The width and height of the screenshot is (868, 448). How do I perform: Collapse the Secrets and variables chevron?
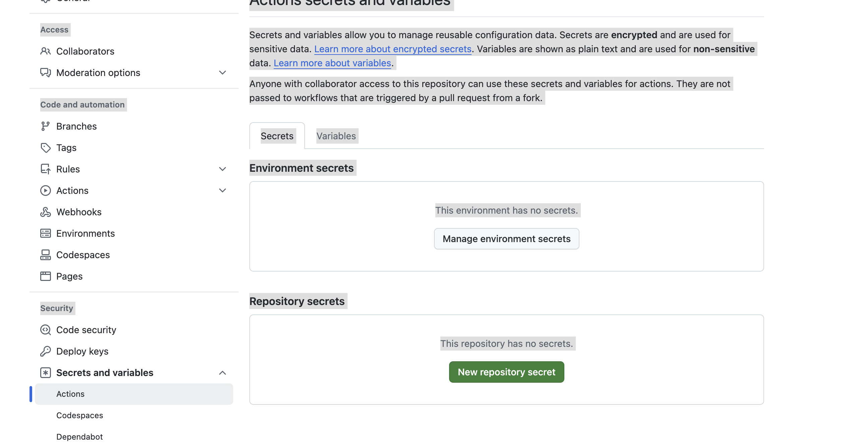click(x=223, y=373)
